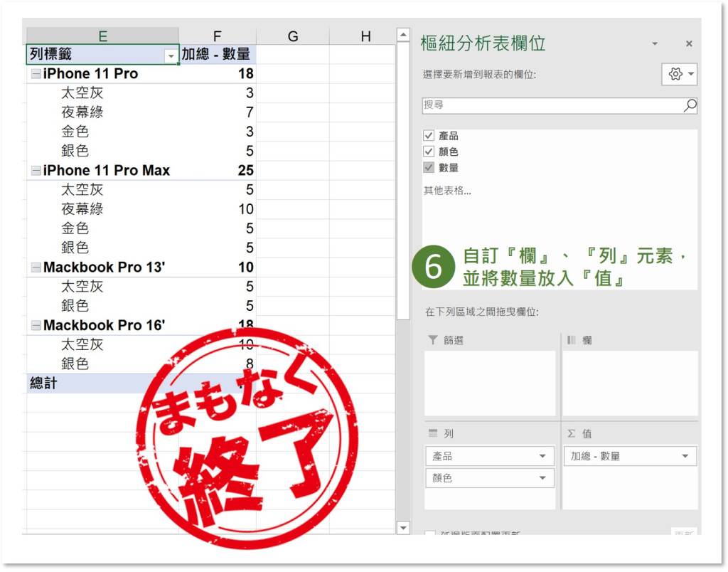Uncheck the 顏色 field checkbox
728x572 pixels.
[x=429, y=152]
